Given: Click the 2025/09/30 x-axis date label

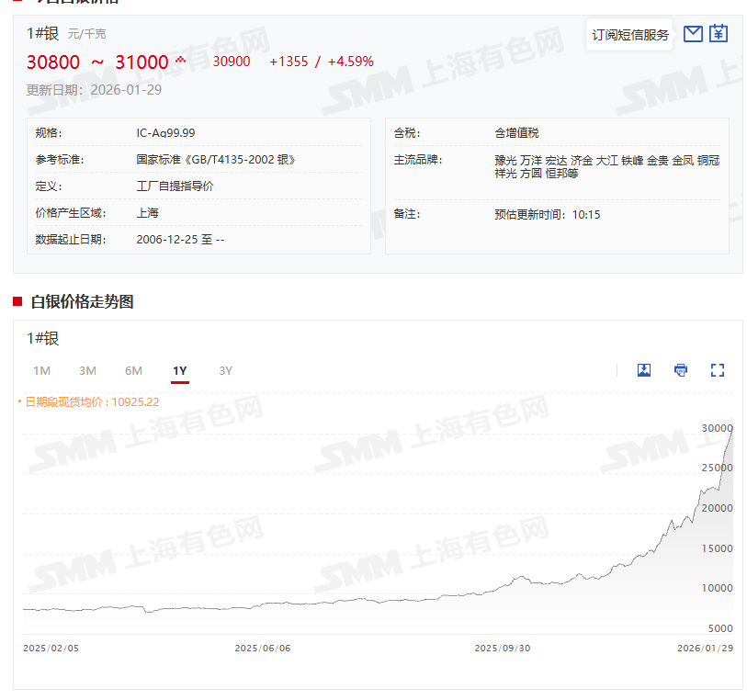Looking at the screenshot, I should [x=502, y=648].
